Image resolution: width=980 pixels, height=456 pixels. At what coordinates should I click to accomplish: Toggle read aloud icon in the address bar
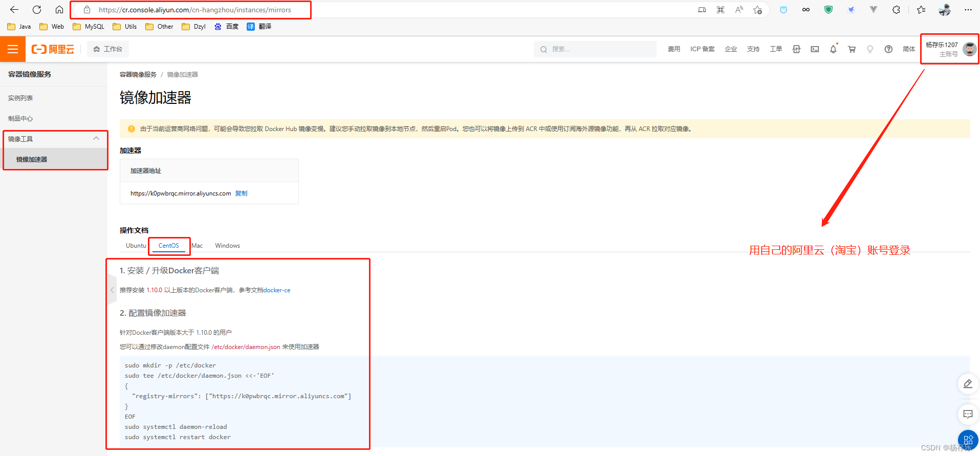click(x=739, y=10)
